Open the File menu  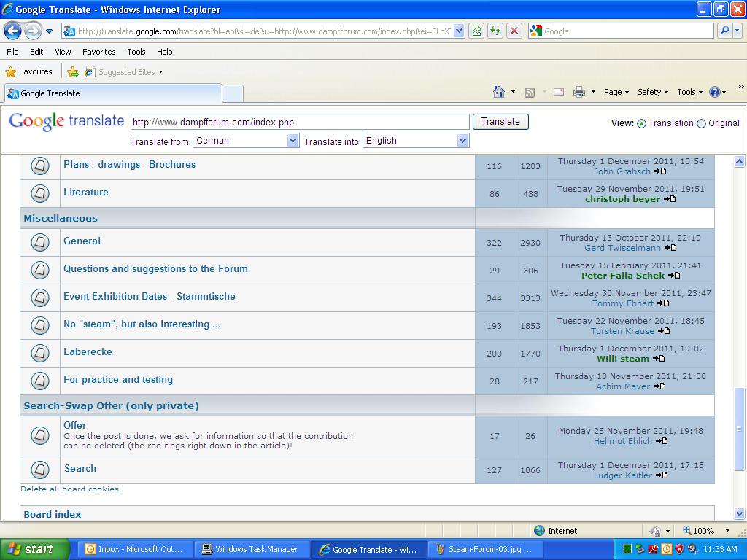(x=13, y=52)
